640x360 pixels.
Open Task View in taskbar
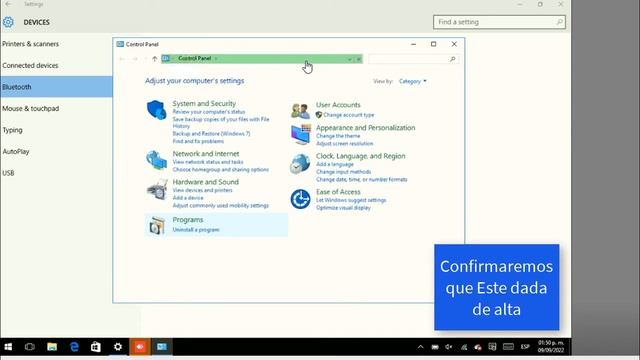(30, 347)
